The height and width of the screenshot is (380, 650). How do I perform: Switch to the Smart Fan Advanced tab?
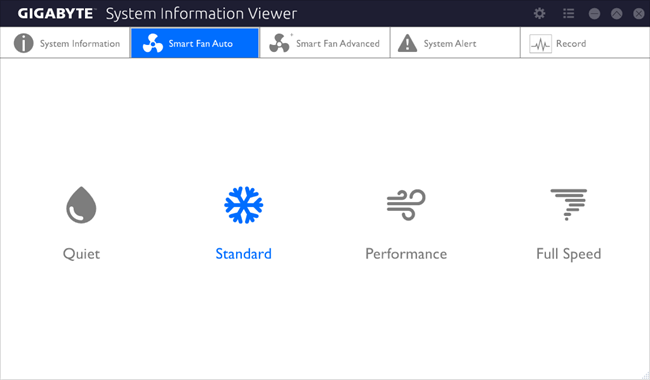325,43
